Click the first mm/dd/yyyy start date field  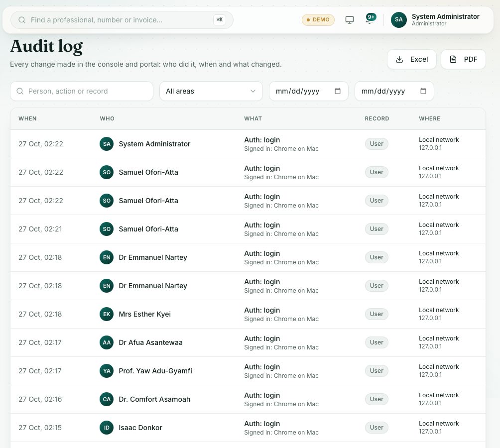point(308,91)
